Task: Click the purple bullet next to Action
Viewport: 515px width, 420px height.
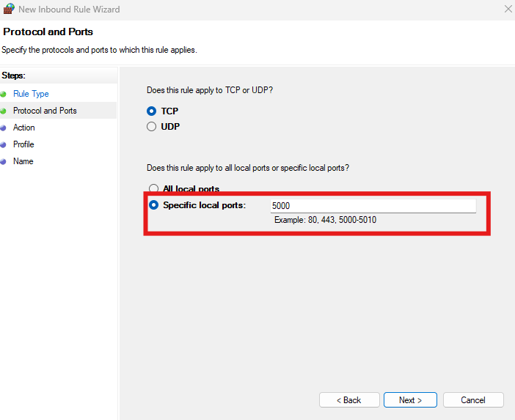Action: [4, 128]
